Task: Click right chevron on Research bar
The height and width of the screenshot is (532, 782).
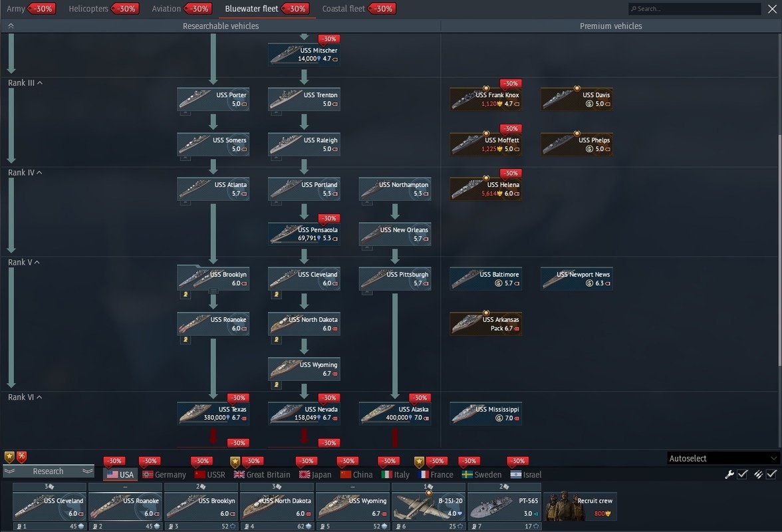Action: pos(88,471)
